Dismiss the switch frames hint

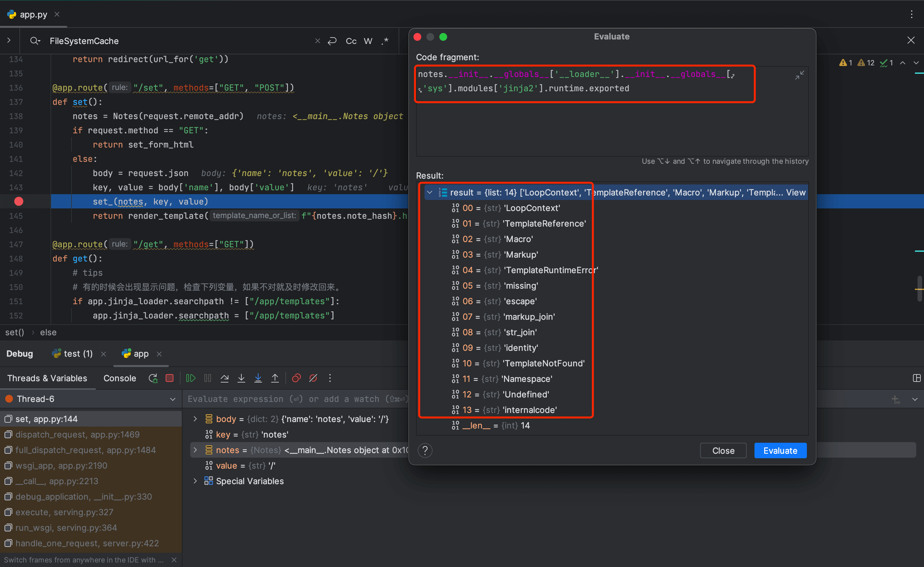[174, 560]
